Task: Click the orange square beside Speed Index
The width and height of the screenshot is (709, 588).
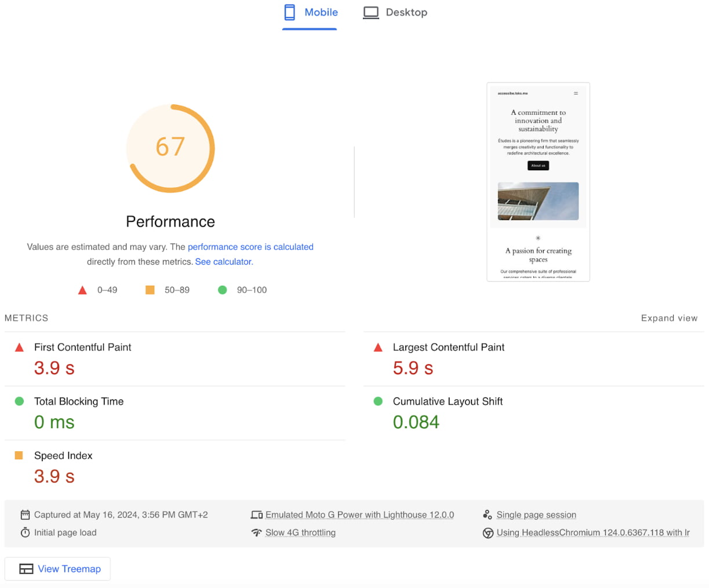Action: [x=19, y=455]
